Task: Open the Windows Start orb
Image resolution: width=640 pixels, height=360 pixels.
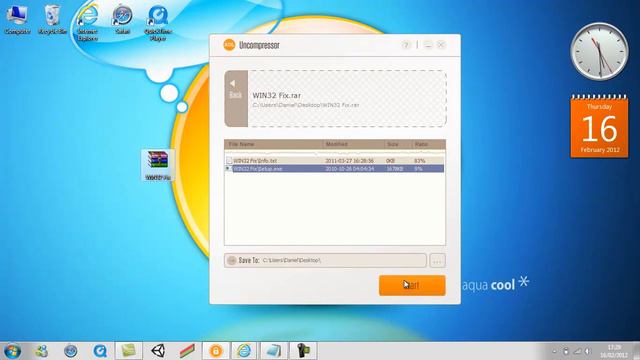Action: pyautogui.click(x=12, y=351)
